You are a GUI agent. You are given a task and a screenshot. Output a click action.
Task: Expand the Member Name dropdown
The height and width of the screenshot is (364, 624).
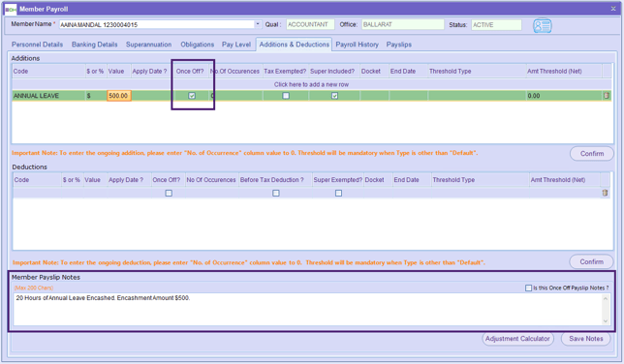click(x=258, y=24)
